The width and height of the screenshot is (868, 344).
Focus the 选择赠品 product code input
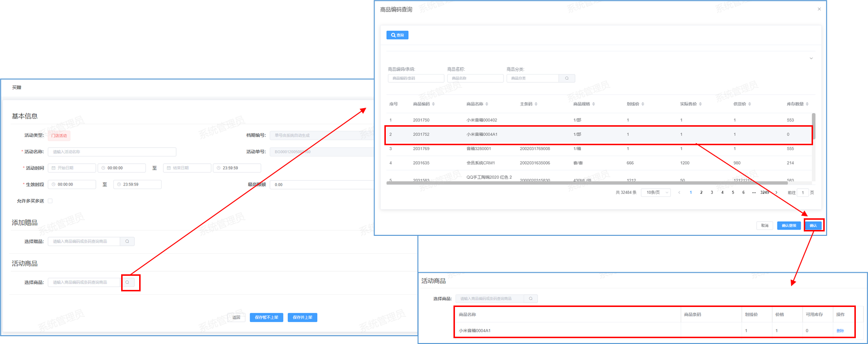(x=84, y=241)
